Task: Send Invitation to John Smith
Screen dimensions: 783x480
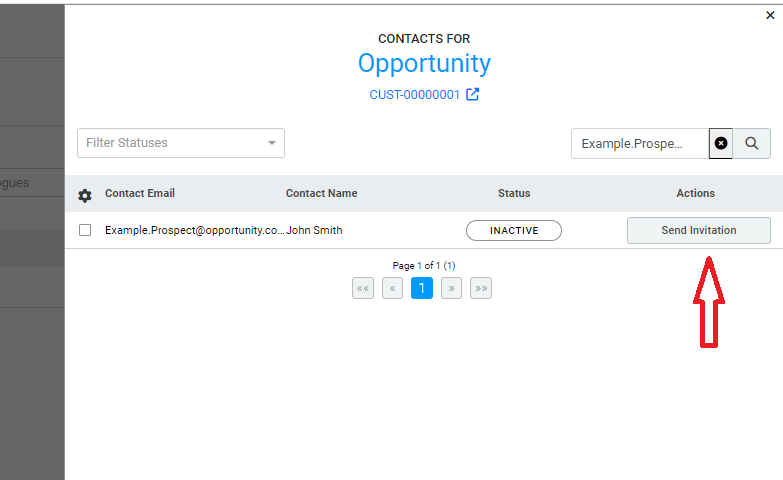Action: tap(699, 230)
